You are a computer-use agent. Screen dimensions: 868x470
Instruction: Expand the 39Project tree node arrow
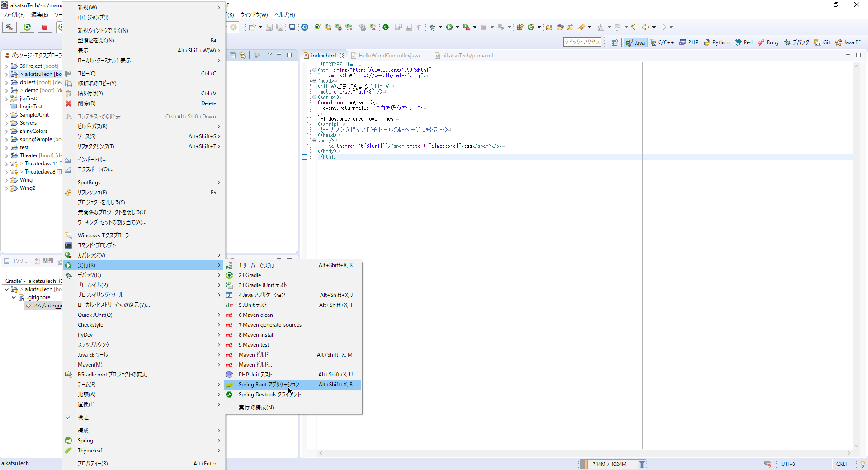point(6,66)
